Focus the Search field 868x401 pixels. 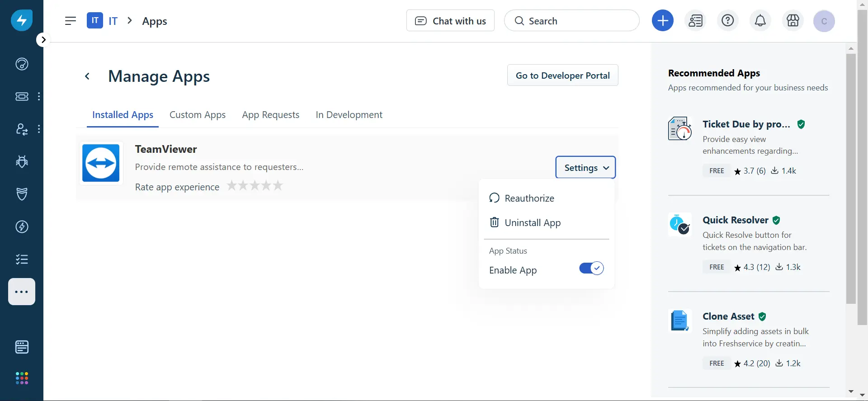pos(572,21)
